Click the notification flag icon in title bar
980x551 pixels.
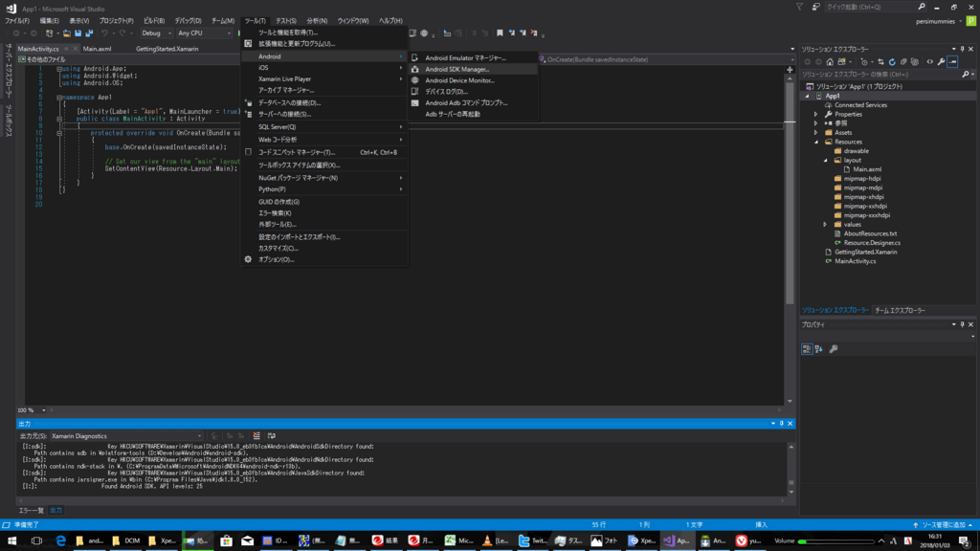799,7
